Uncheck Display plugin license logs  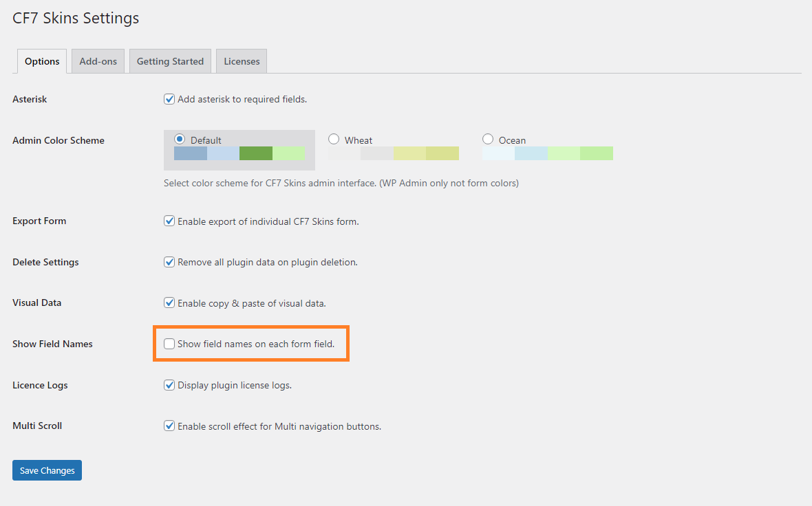click(x=169, y=385)
